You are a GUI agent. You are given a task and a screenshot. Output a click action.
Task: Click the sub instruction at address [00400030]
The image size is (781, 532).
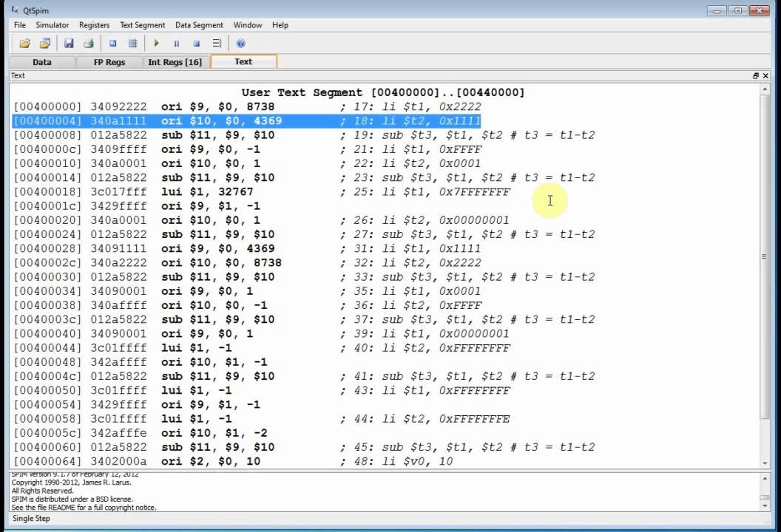point(304,277)
